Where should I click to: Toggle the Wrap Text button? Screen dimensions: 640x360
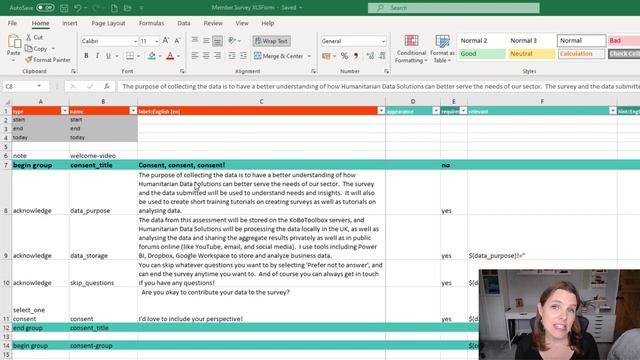coord(271,41)
